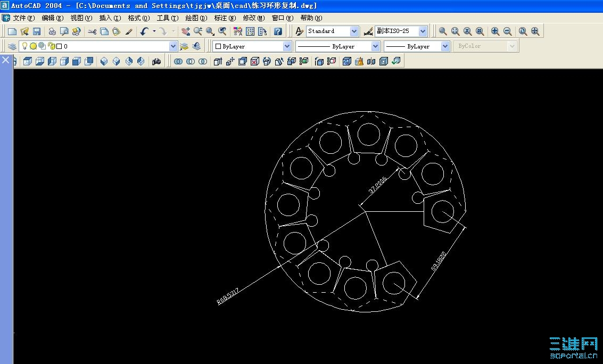Click the Zoom Out minus magnifier

point(508,31)
